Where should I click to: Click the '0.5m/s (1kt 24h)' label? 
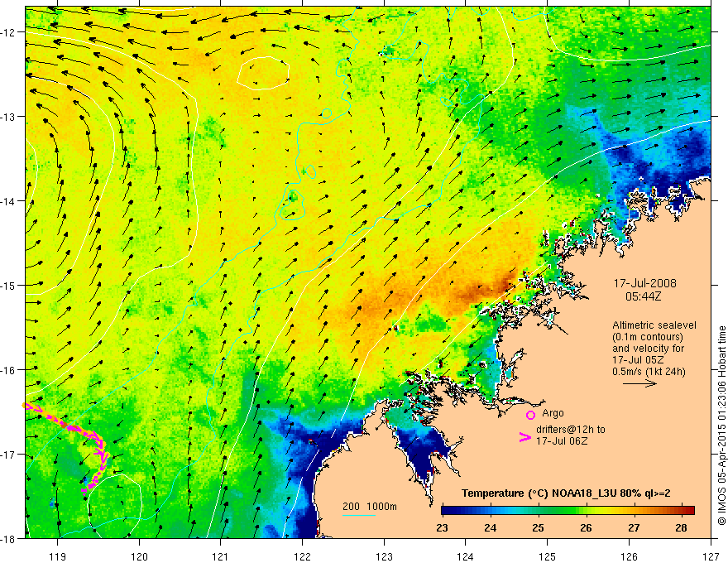649,372
